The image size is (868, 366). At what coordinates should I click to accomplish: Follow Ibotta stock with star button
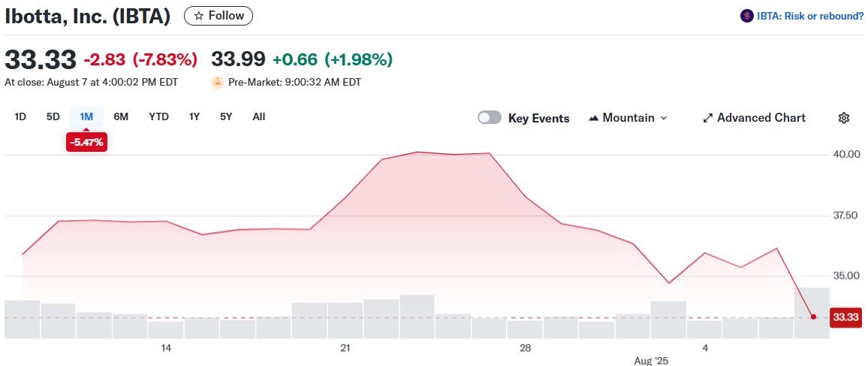click(218, 16)
